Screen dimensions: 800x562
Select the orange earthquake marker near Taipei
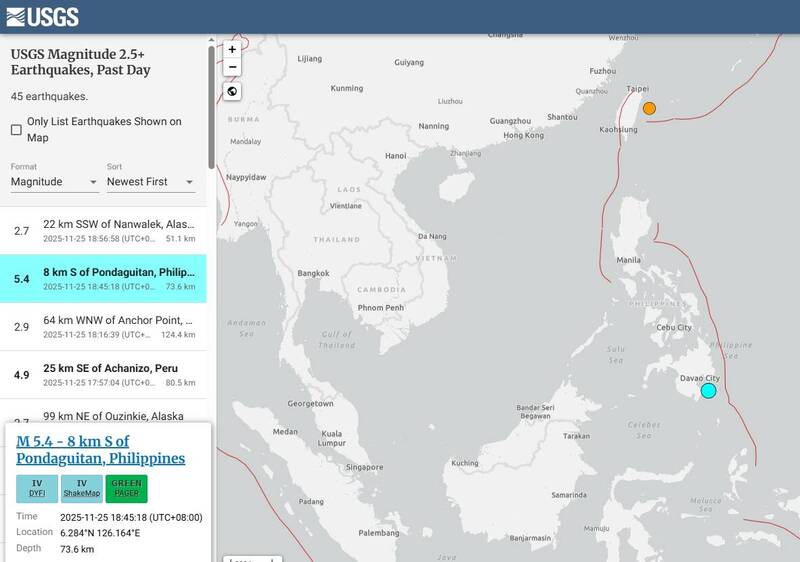pos(649,108)
